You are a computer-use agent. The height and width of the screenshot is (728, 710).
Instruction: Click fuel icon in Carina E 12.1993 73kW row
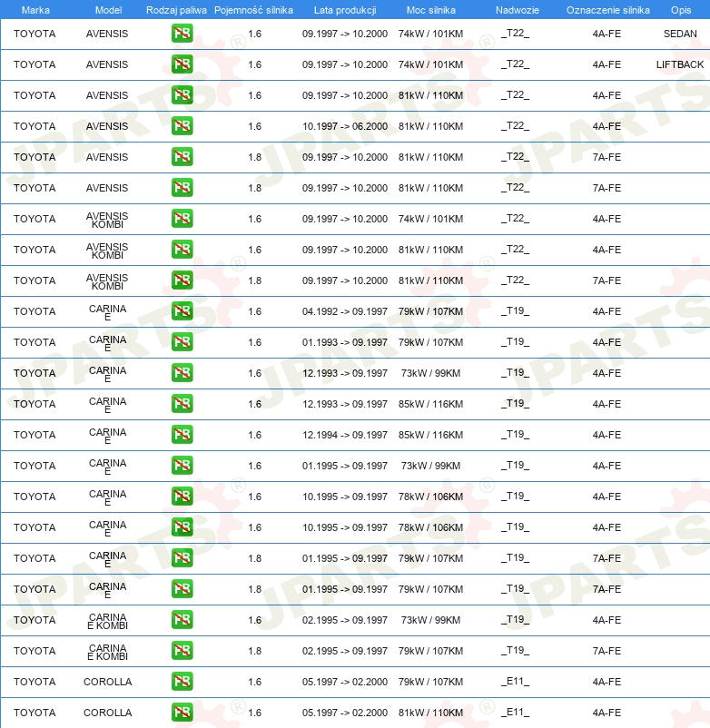pyautogui.click(x=182, y=373)
